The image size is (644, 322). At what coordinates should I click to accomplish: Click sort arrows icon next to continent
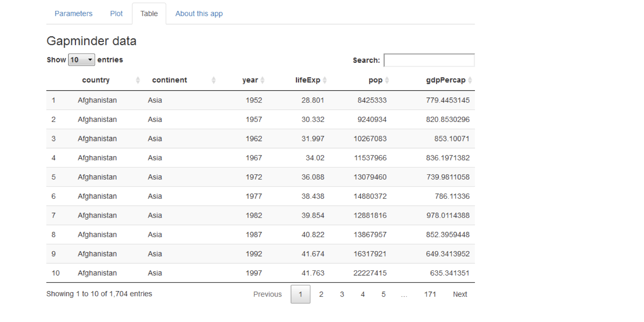213,80
